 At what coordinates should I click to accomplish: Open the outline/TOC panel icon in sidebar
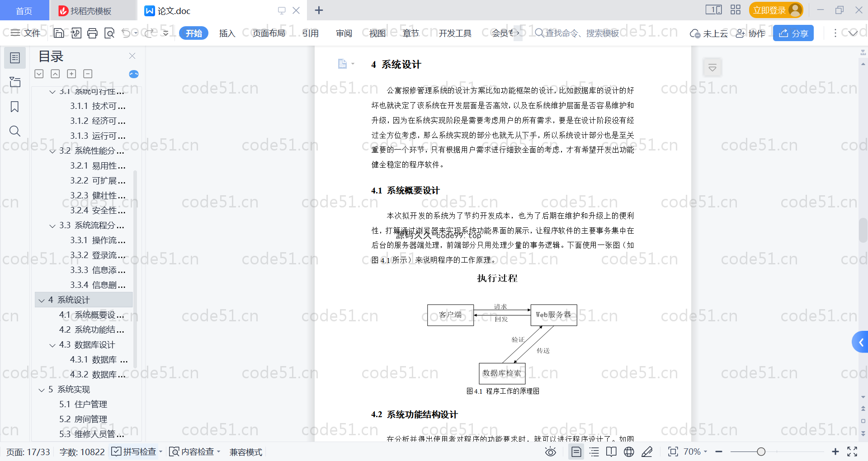15,58
